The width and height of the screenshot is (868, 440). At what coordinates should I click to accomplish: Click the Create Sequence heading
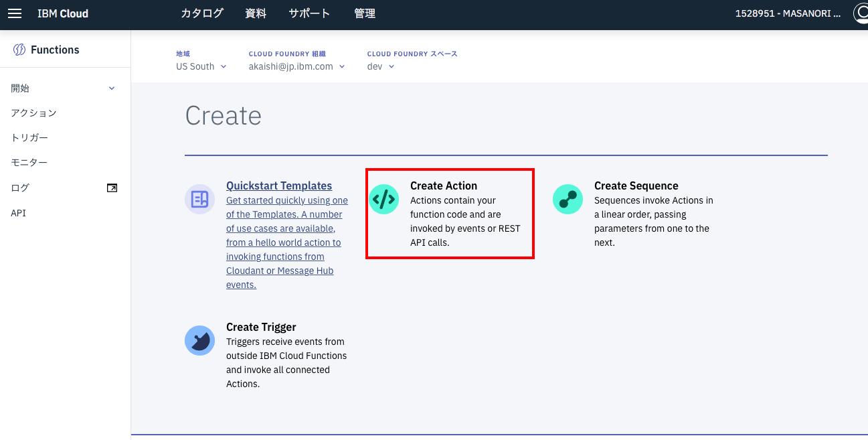coord(636,186)
